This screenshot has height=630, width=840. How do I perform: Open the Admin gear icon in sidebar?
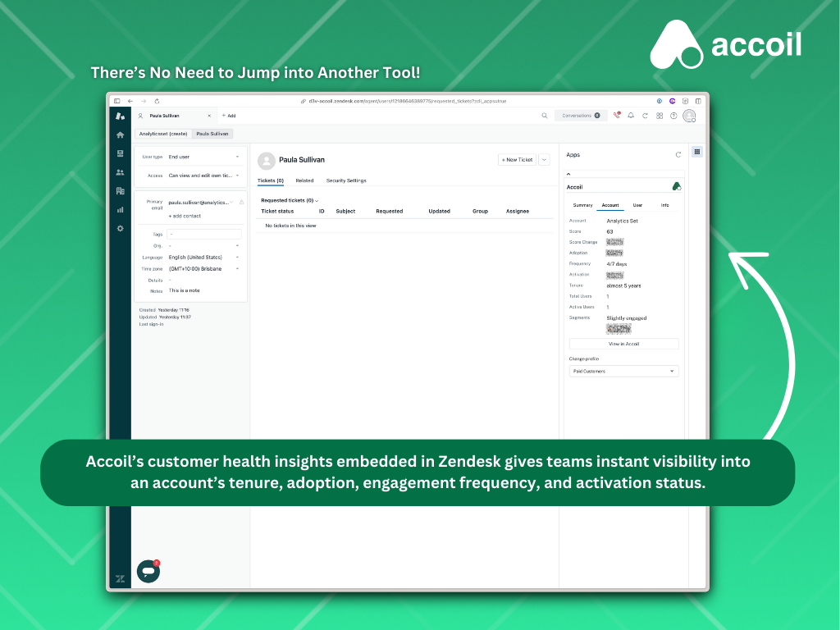121,228
